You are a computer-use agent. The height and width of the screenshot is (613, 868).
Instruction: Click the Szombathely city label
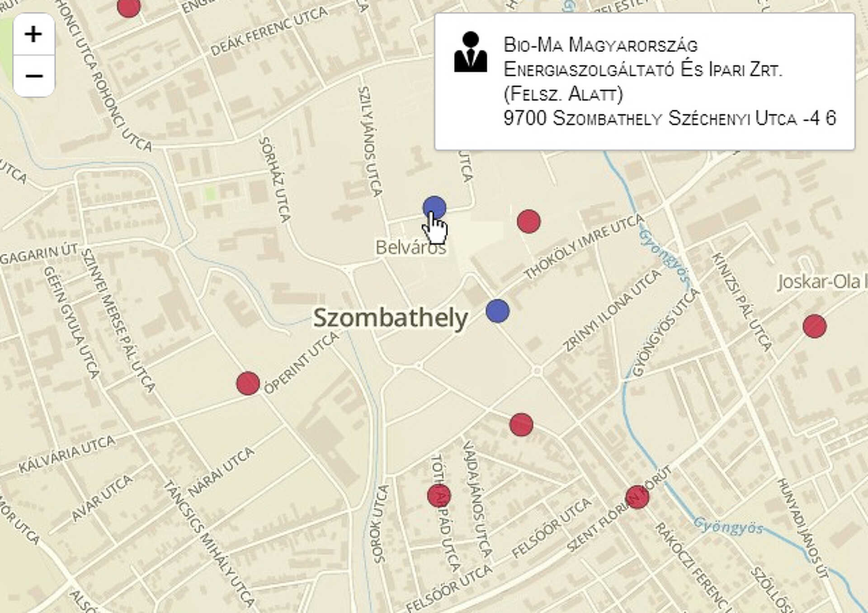click(x=391, y=318)
